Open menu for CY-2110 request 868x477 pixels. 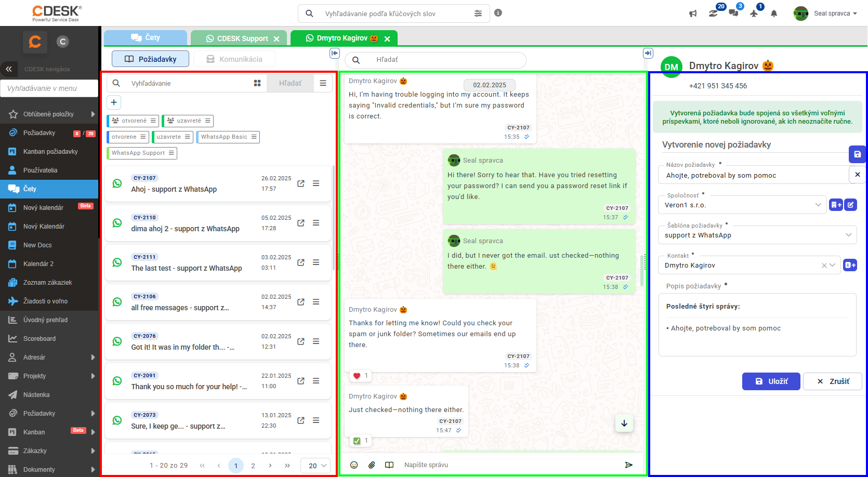coord(316,223)
